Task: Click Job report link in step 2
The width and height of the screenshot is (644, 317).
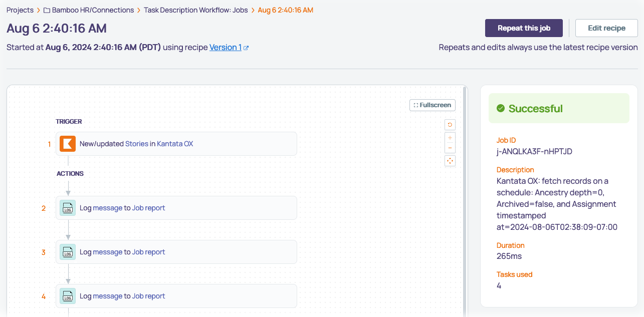Action: (148, 208)
